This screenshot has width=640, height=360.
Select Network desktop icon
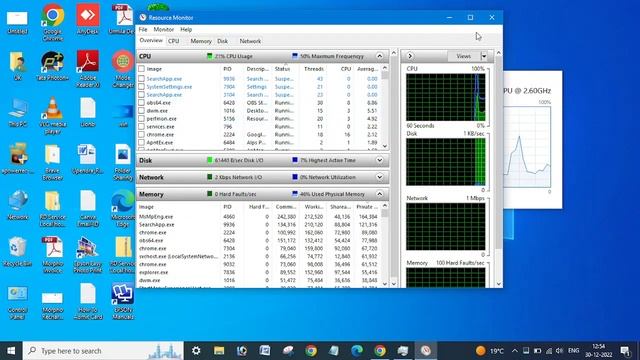pos(18,205)
